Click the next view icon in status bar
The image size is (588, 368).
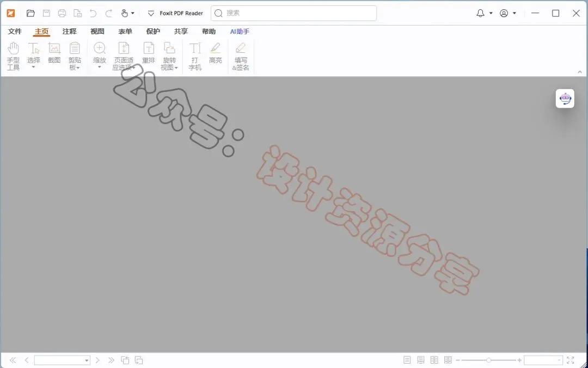tap(139, 360)
